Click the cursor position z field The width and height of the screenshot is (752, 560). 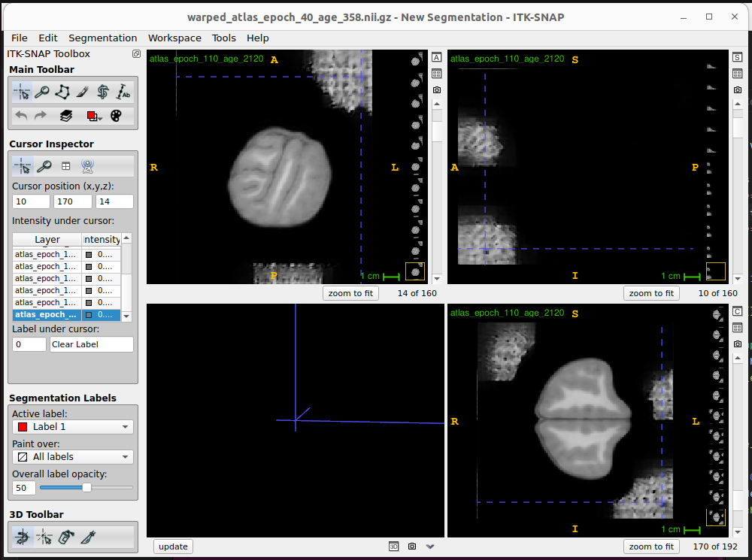click(114, 201)
